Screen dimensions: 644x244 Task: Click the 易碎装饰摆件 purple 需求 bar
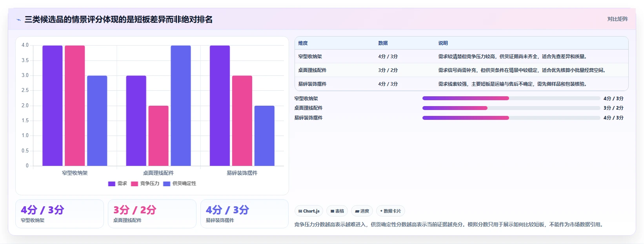(220, 106)
